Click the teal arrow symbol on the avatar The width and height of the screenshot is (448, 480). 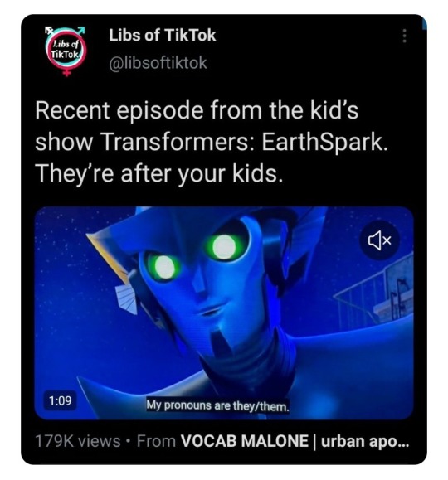(x=80, y=31)
